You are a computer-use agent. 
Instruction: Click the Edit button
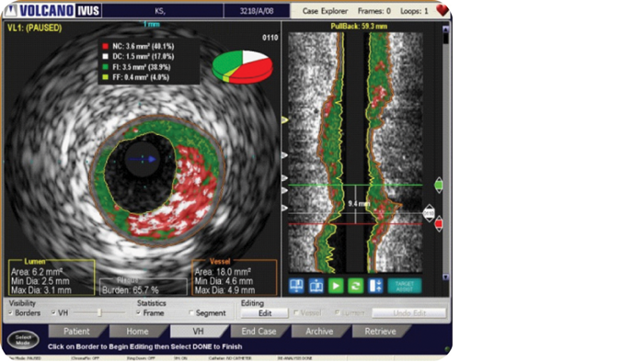265,313
